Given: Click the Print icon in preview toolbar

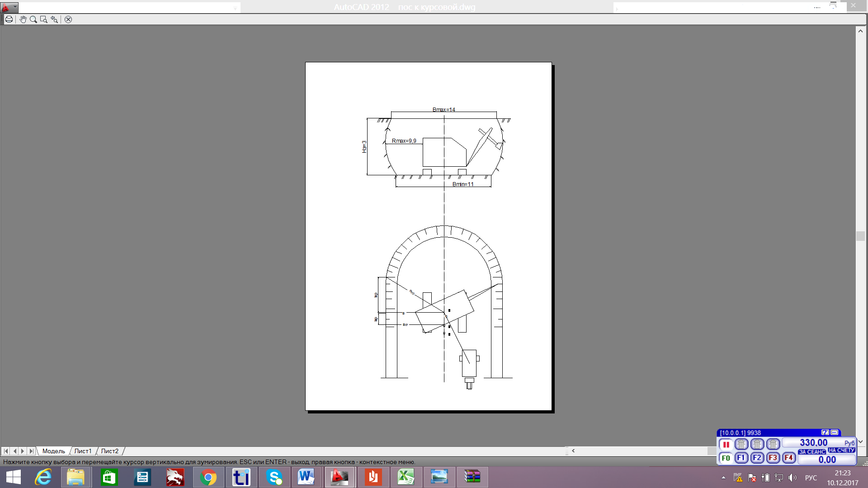Looking at the screenshot, I should 9,19.
